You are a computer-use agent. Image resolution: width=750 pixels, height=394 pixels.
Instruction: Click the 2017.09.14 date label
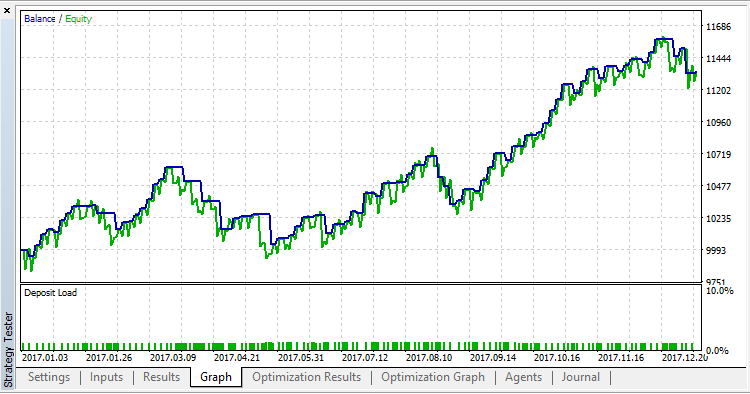[493, 358]
